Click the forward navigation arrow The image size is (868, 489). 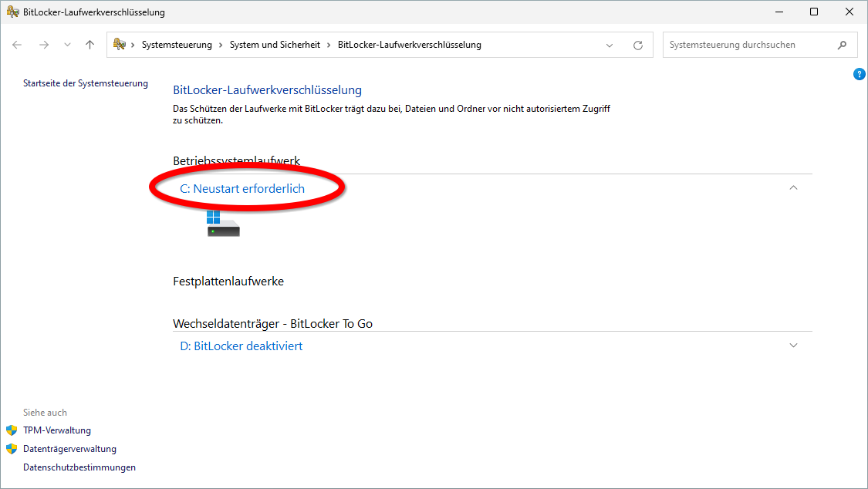pos(44,44)
